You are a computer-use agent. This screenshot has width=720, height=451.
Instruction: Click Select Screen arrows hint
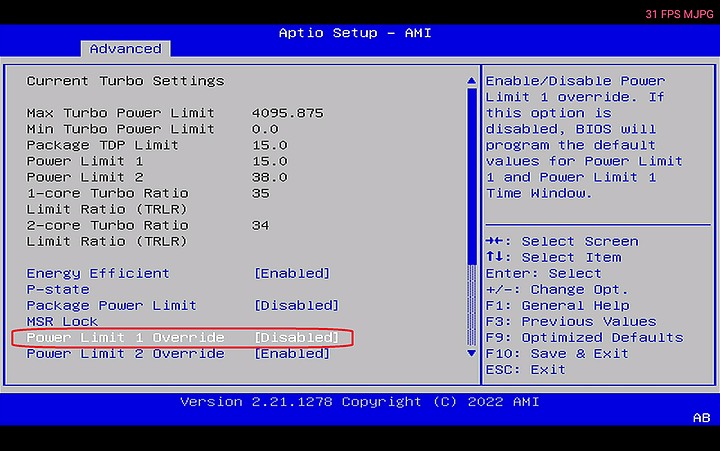pyautogui.click(x=562, y=241)
